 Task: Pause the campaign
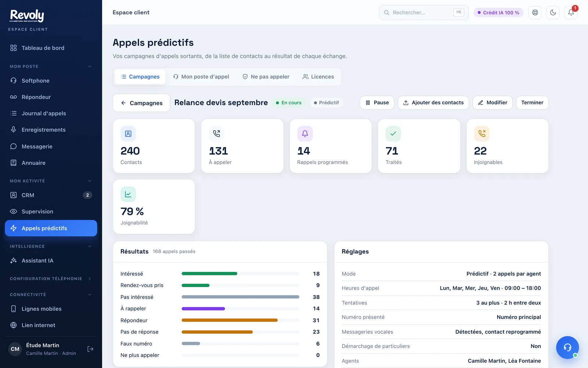click(377, 103)
